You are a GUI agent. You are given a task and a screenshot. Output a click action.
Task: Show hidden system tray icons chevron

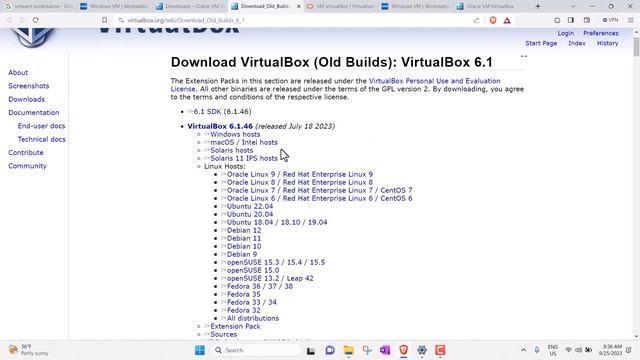(523, 350)
